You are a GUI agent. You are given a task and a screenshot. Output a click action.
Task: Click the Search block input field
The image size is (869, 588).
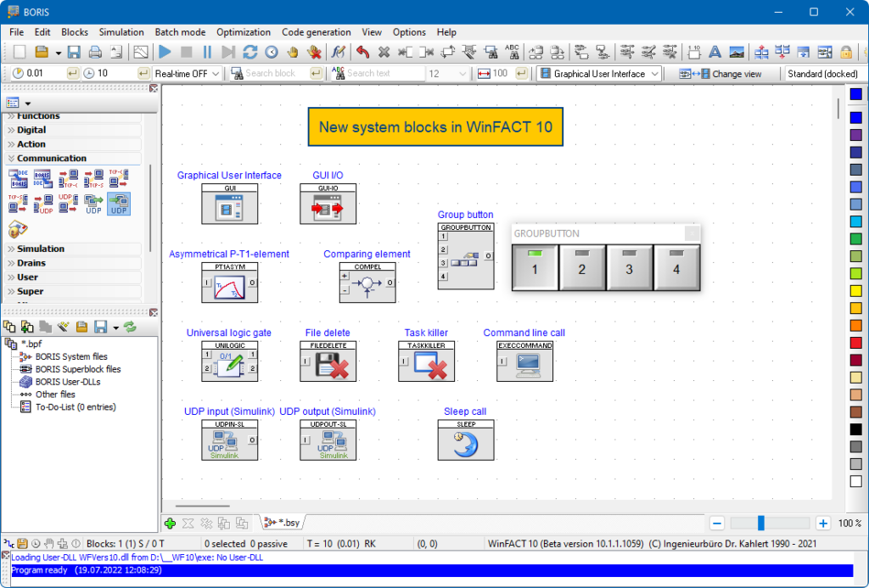pyautogui.click(x=276, y=73)
